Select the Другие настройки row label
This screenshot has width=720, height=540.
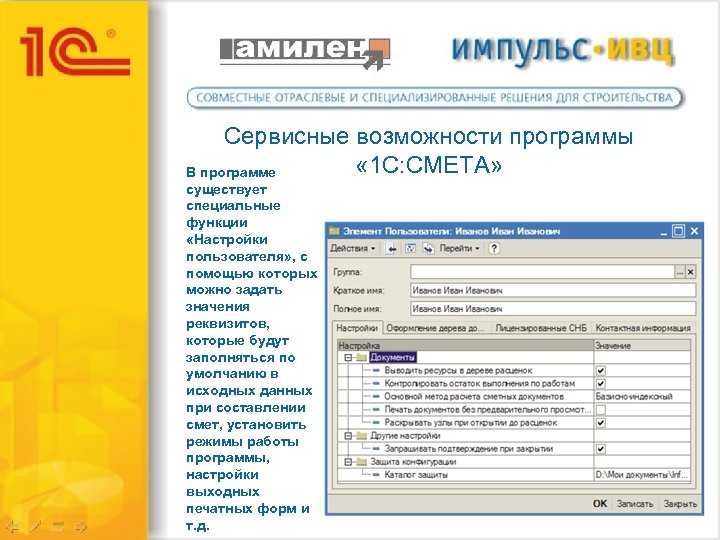[405, 435]
